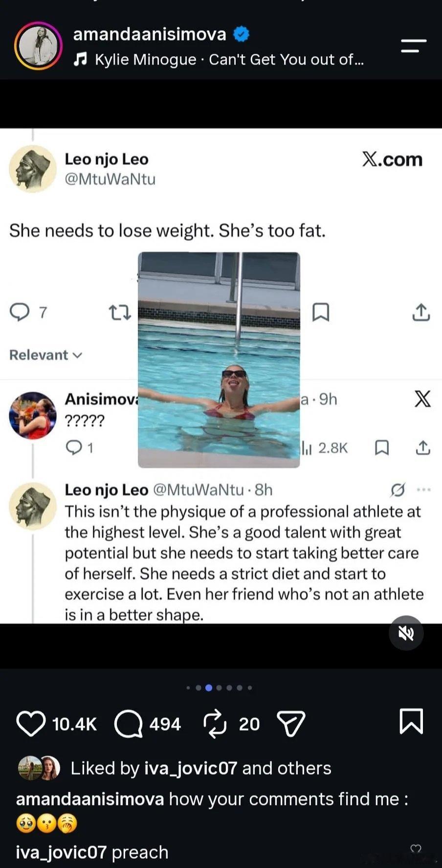The width and height of the screenshot is (442, 868).
Task: Select third carousel page dot indicator
Action: 209,688
